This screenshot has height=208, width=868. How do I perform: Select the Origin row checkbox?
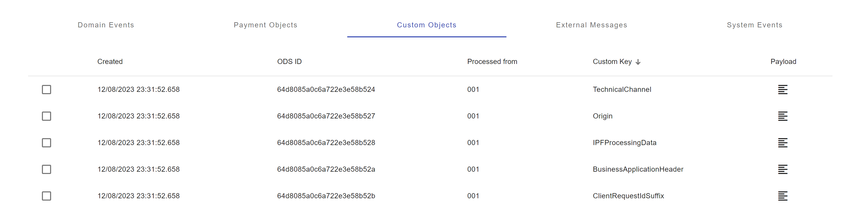coord(47,116)
